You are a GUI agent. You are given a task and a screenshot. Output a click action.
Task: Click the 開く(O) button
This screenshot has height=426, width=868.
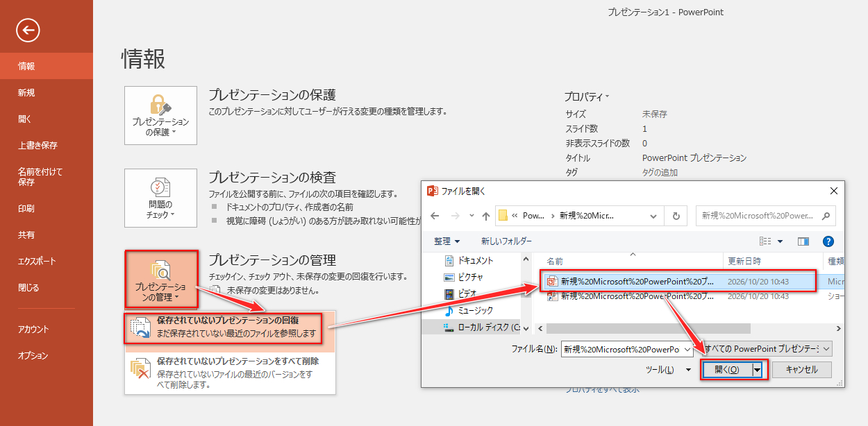(x=727, y=370)
